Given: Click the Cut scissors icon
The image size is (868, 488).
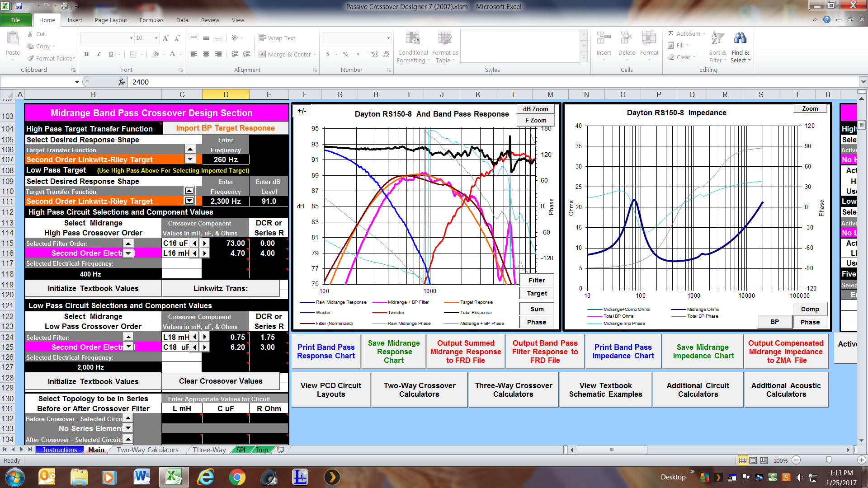Looking at the screenshot, I should 30,34.
